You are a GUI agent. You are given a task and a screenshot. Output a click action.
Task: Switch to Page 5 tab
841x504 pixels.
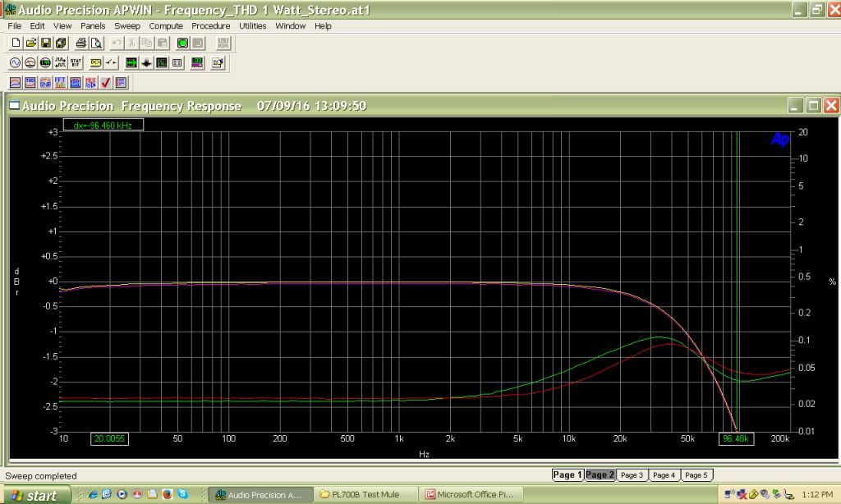click(x=696, y=475)
